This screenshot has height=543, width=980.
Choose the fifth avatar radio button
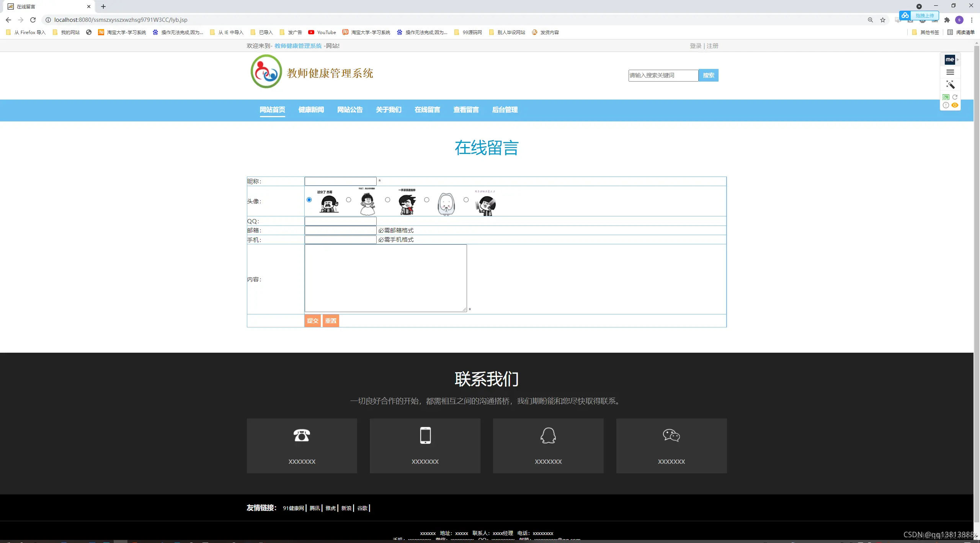coord(466,200)
